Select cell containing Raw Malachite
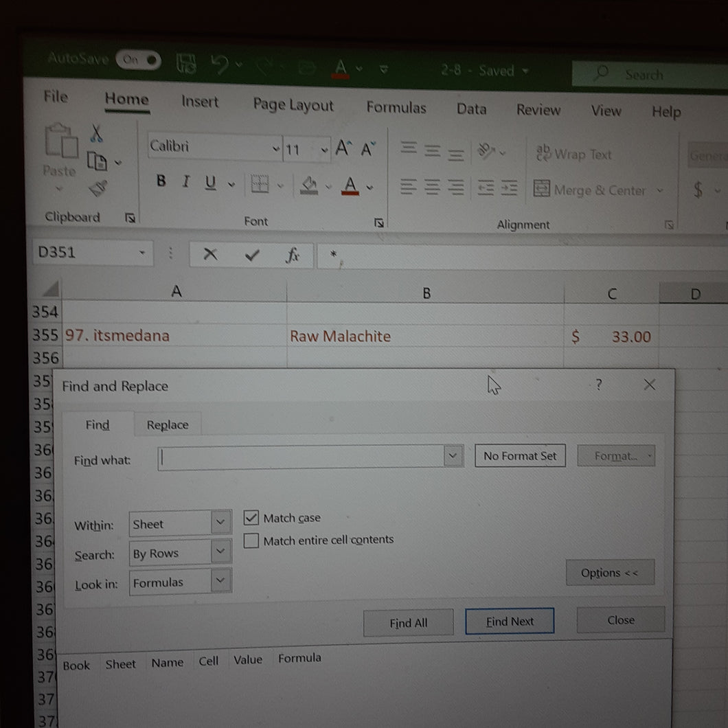The height and width of the screenshot is (728, 728). click(x=425, y=336)
